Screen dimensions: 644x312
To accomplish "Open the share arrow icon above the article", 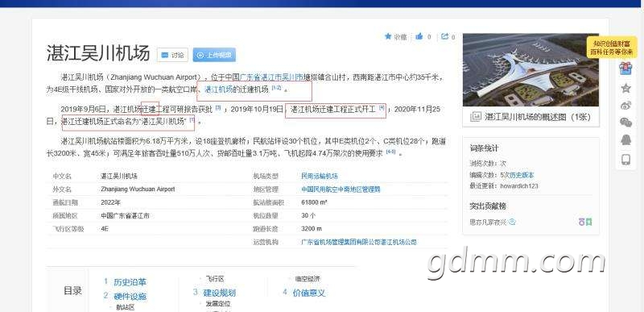I will click(445, 36).
